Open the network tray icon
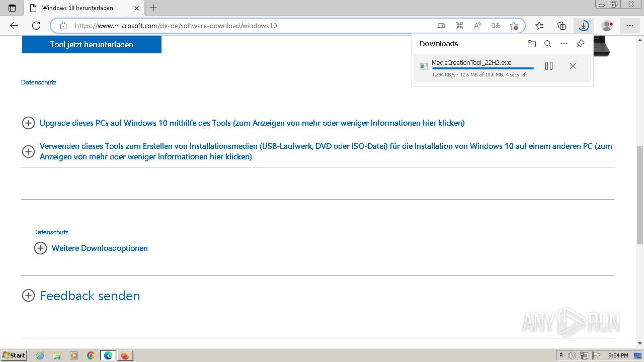The image size is (644, 362). pyautogui.click(x=584, y=355)
